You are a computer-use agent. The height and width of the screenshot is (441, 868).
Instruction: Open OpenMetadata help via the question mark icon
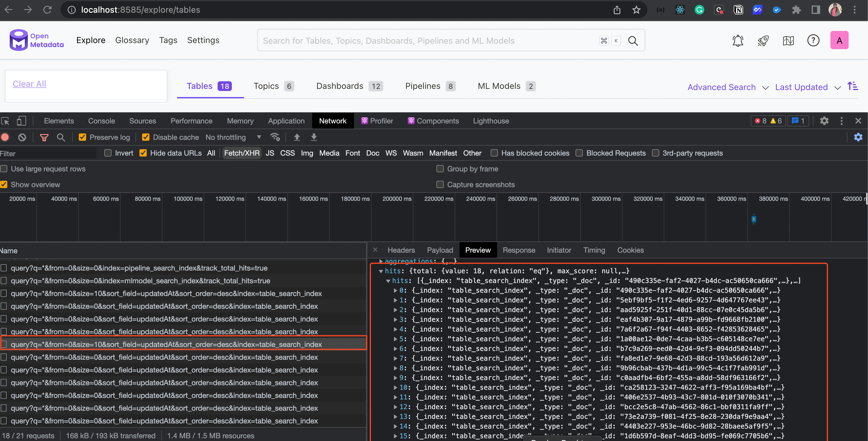click(x=813, y=40)
